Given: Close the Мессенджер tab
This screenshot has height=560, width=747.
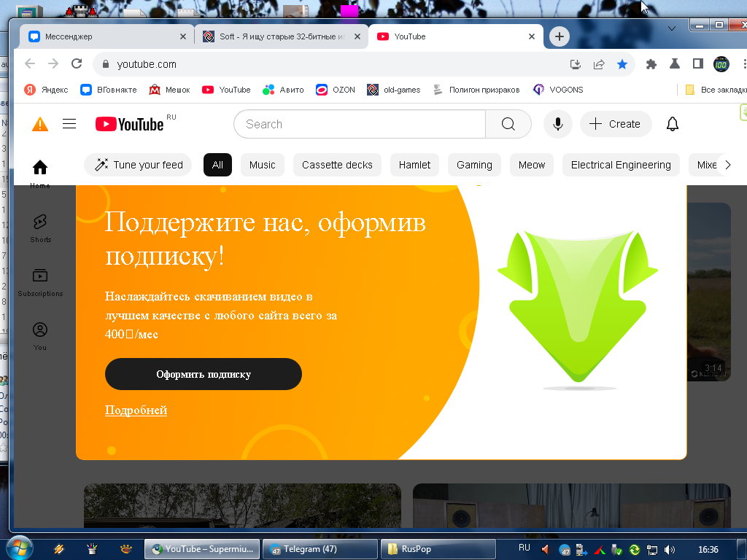Looking at the screenshot, I should pyautogui.click(x=183, y=36).
